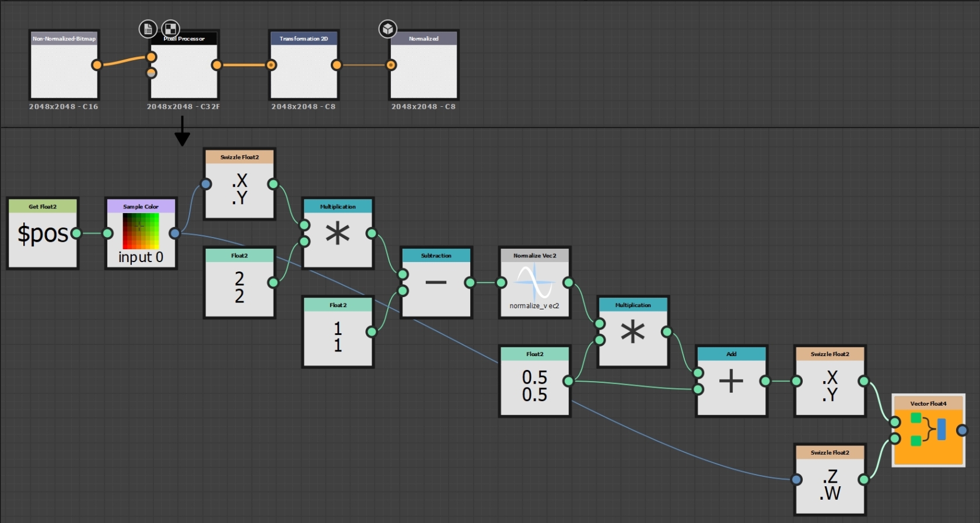The width and height of the screenshot is (980, 523).
Task: Select the Multiplication node feeding Subtraction
Action: 338,233
